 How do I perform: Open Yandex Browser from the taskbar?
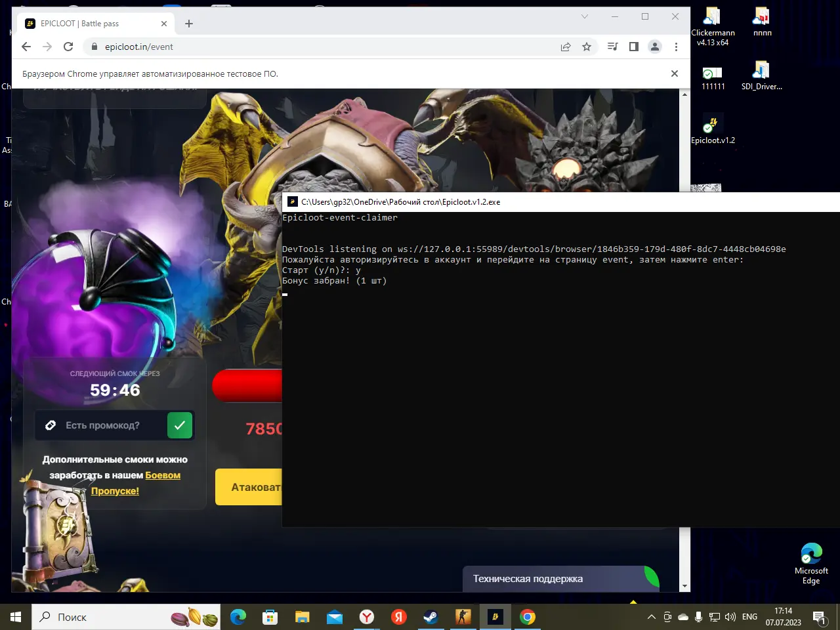(366, 617)
